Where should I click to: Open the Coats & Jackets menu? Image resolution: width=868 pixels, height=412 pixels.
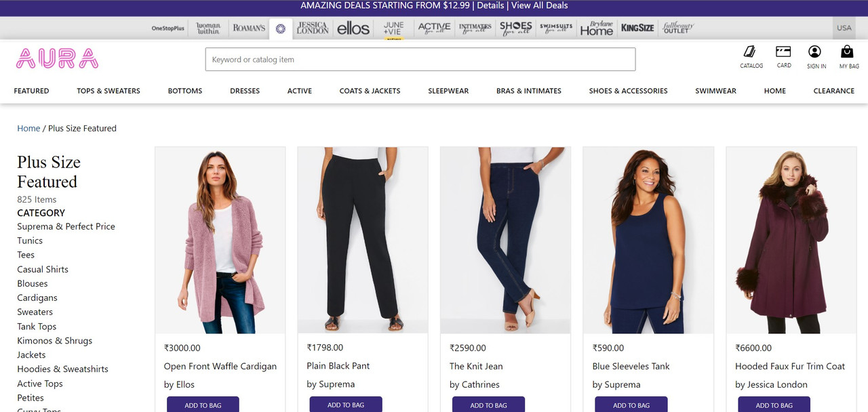tap(370, 91)
